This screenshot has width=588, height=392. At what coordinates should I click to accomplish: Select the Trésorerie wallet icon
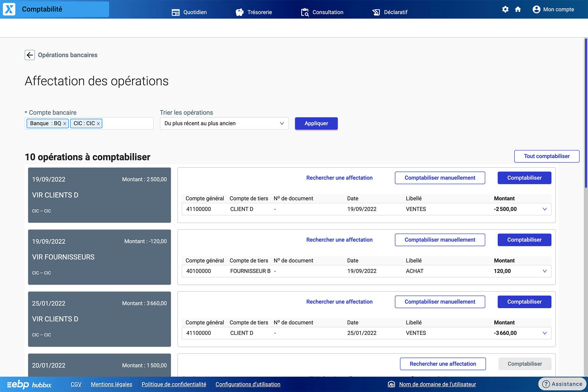pos(240,12)
